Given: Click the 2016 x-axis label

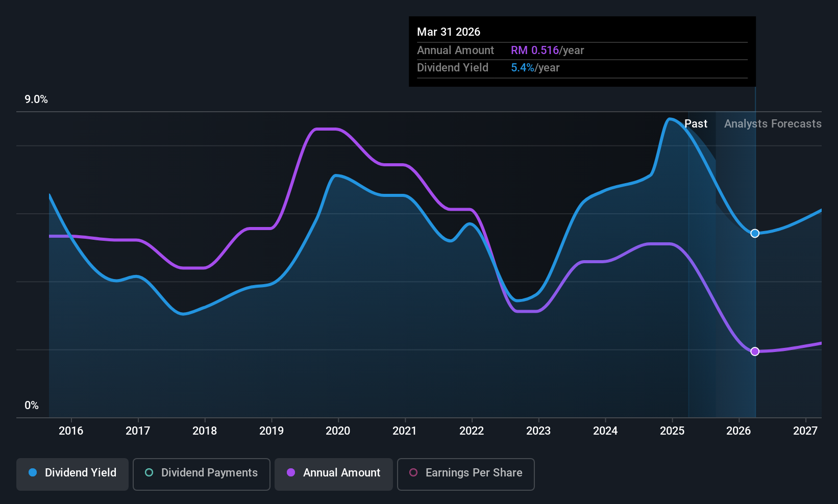Looking at the screenshot, I should click(71, 431).
